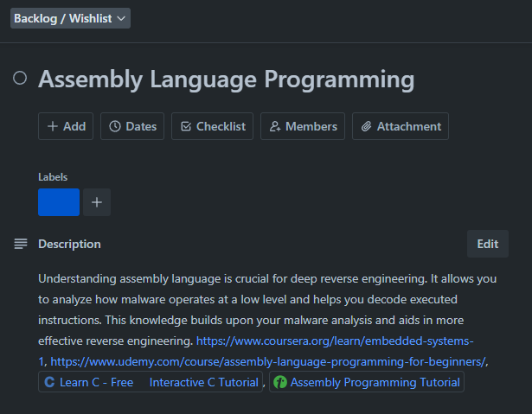This screenshot has width=532, height=414.
Task: Mark card complete using the circle toggle
Action: pos(20,79)
